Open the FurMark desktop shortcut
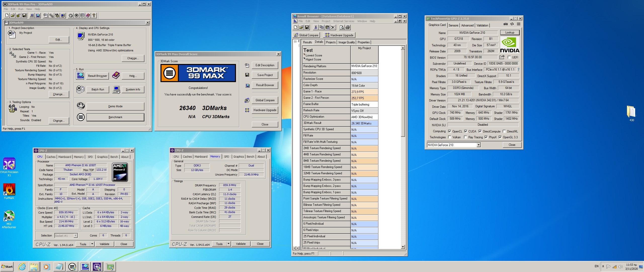644x272 pixels. (x=9, y=191)
